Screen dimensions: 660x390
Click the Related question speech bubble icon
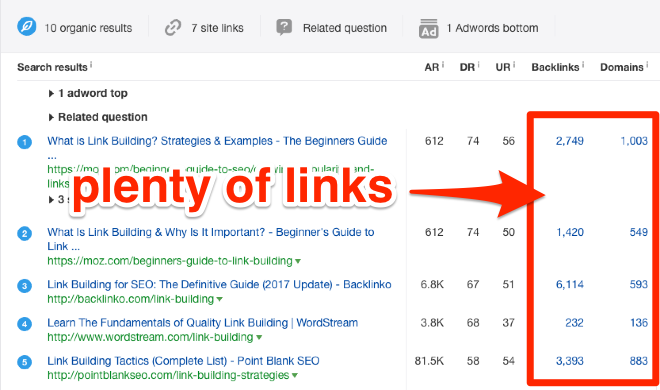[x=284, y=27]
